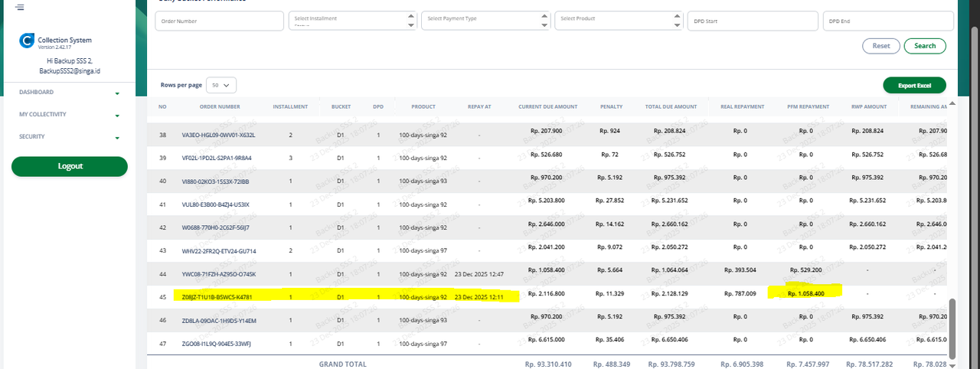This screenshot has width=980, height=369.
Task: Open the Select Installment dropdown
Action: pyautogui.click(x=352, y=21)
